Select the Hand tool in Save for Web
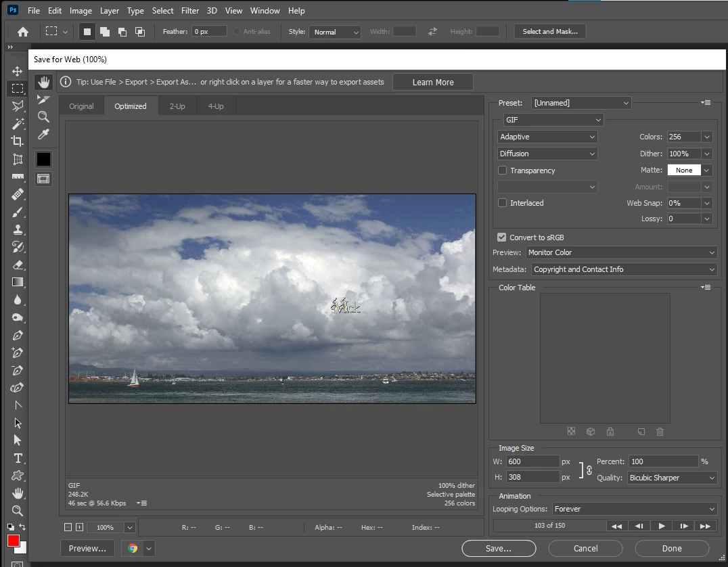 (x=43, y=82)
